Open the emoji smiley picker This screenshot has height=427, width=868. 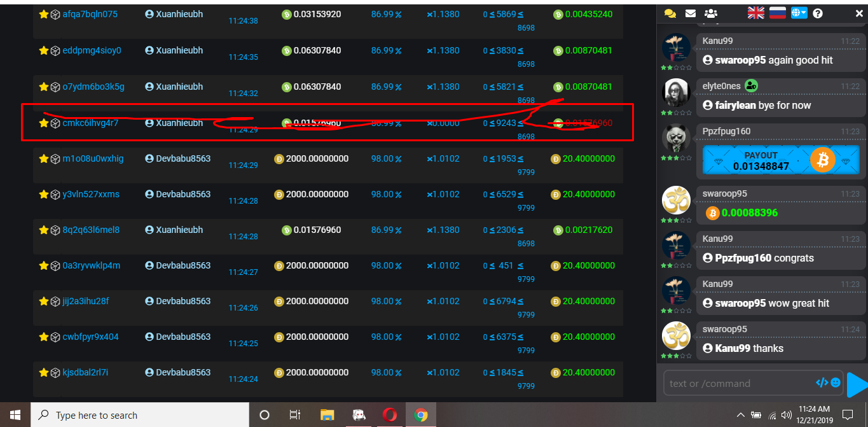coord(836,382)
